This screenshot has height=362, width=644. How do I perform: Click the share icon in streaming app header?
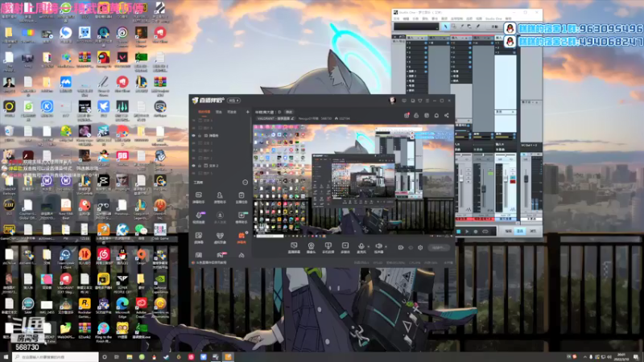447,116
